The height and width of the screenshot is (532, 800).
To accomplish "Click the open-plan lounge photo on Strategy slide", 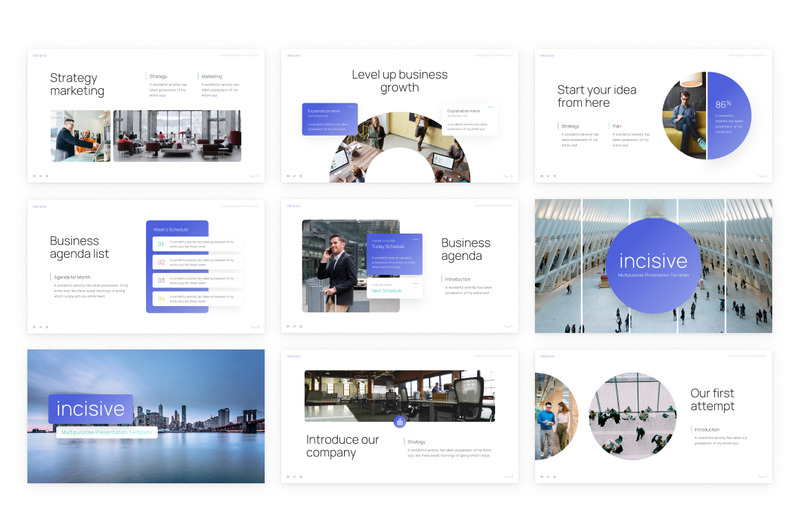I will pyautogui.click(x=177, y=136).
